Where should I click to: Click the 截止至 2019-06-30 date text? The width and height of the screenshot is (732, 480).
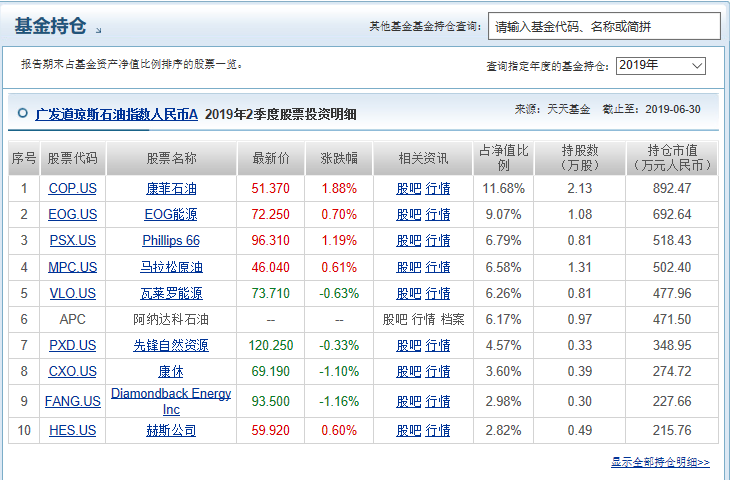click(x=651, y=109)
